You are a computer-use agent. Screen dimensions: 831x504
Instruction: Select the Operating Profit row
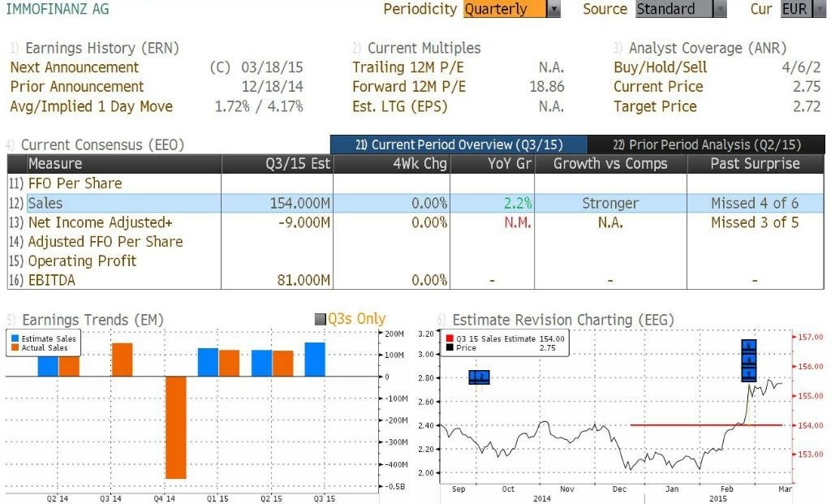pyautogui.click(x=415, y=261)
